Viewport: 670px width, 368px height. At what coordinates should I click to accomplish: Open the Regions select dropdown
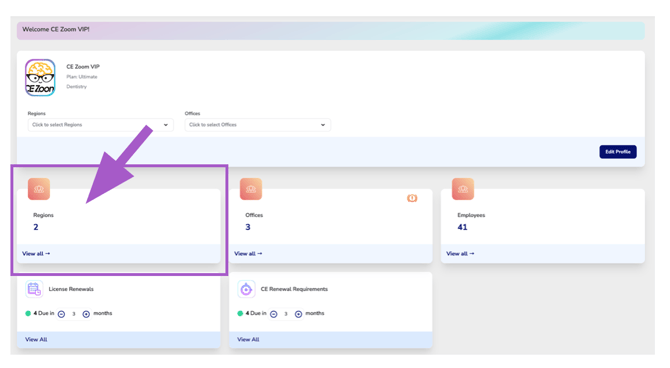100,125
